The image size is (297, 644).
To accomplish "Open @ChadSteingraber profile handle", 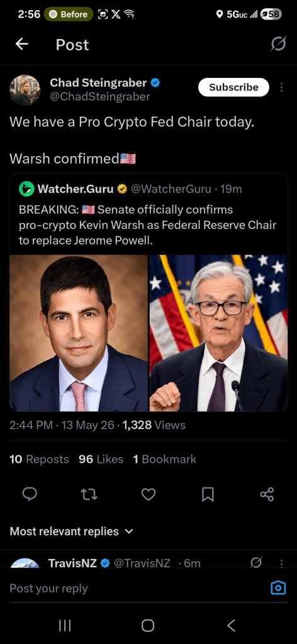I will pyautogui.click(x=100, y=96).
